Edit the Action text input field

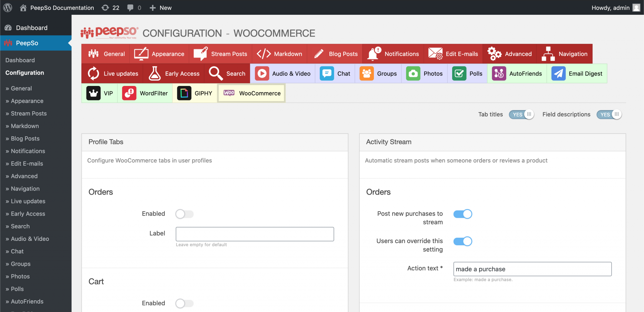[532, 269]
